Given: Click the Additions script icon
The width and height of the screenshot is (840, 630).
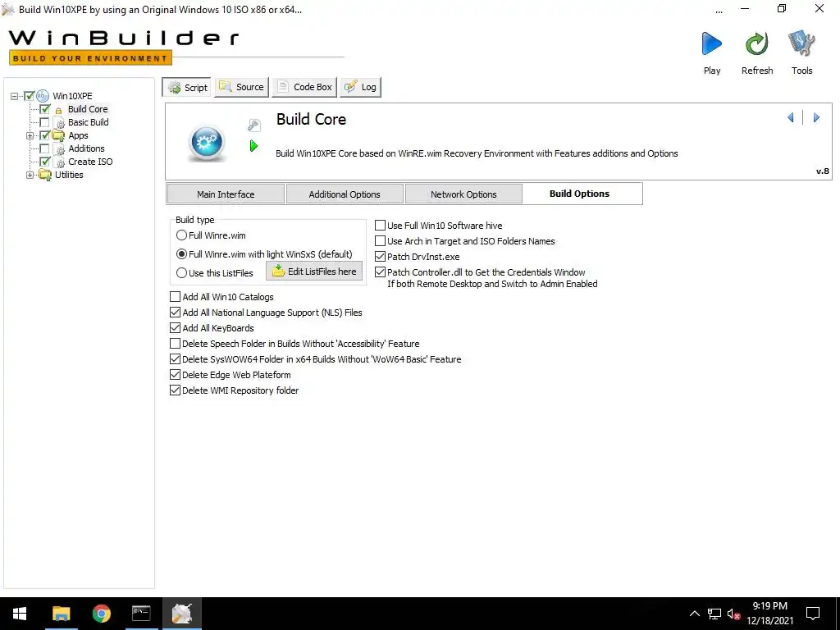Looking at the screenshot, I should 60,149.
